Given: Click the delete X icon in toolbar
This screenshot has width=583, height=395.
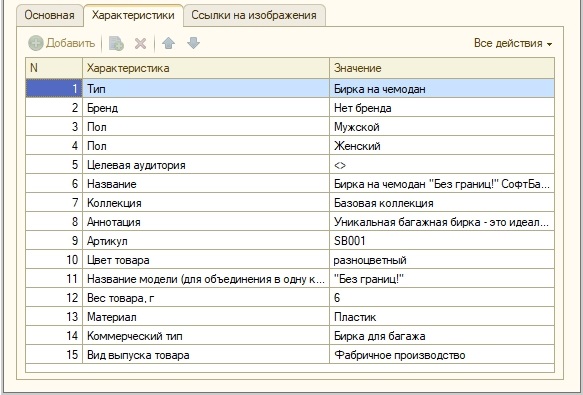Looking at the screenshot, I should pyautogui.click(x=140, y=44).
